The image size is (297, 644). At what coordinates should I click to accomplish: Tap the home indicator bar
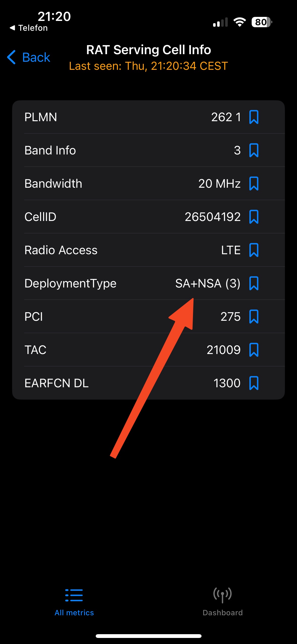tap(148, 636)
